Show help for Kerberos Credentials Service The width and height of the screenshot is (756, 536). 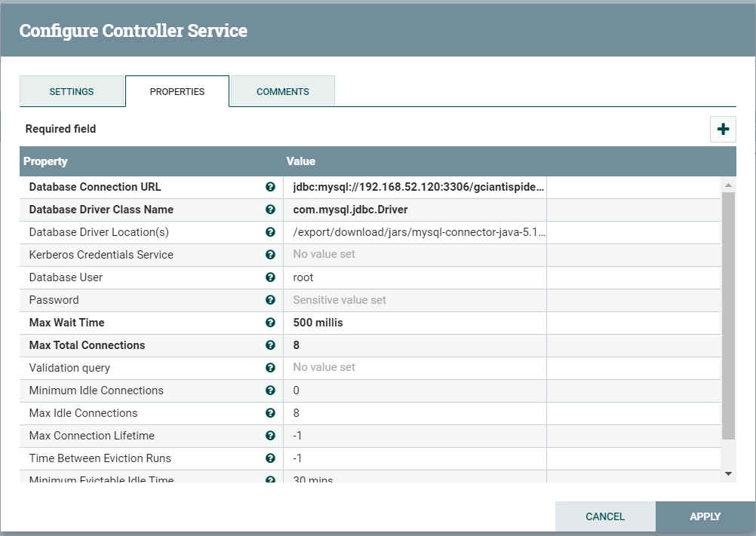point(270,255)
